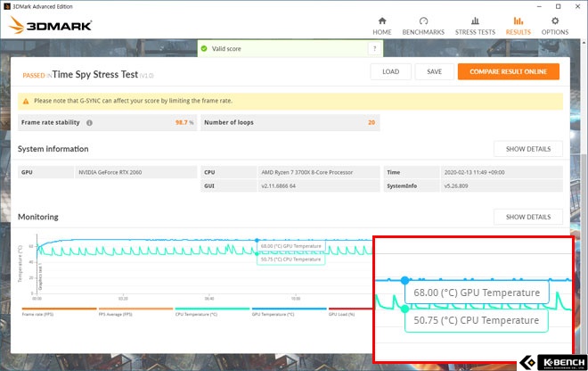588x371 pixels.
Task: Open the Valid score help question mark
Action: click(374, 48)
